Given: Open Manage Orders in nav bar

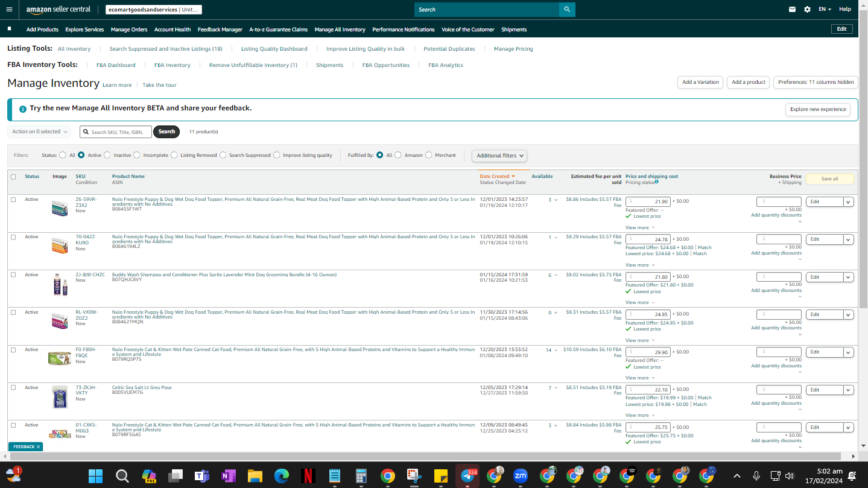Looking at the screenshot, I should (x=129, y=30).
